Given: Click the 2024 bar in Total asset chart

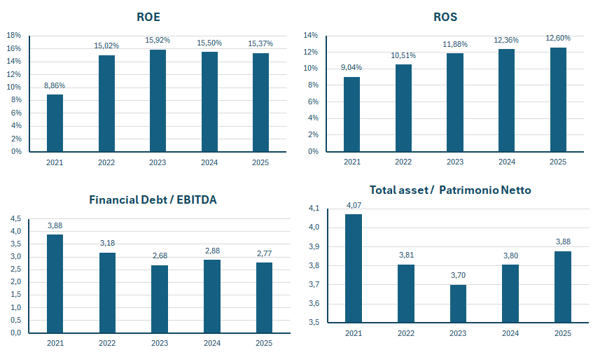Looking at the screenshot, I should click(510, 293).
